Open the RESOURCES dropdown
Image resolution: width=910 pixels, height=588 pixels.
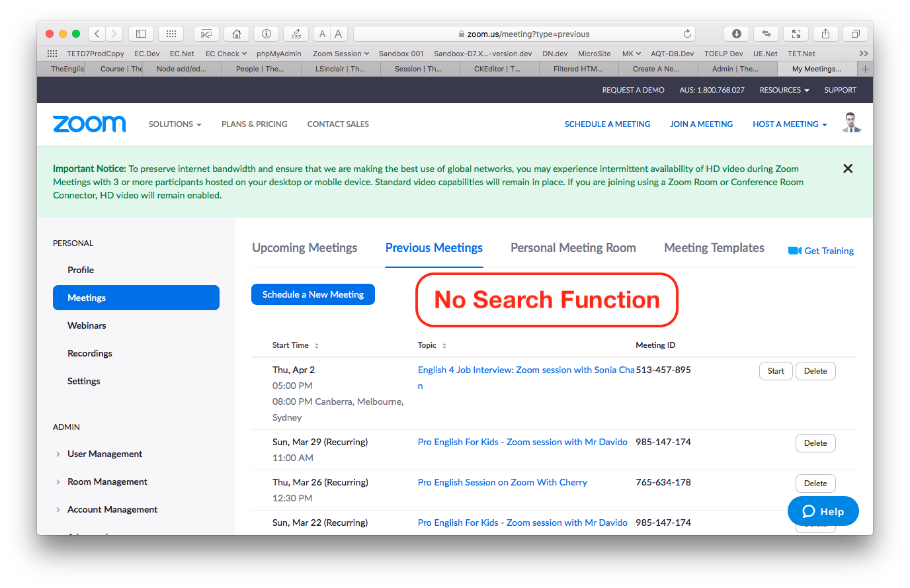coord(784,89)
